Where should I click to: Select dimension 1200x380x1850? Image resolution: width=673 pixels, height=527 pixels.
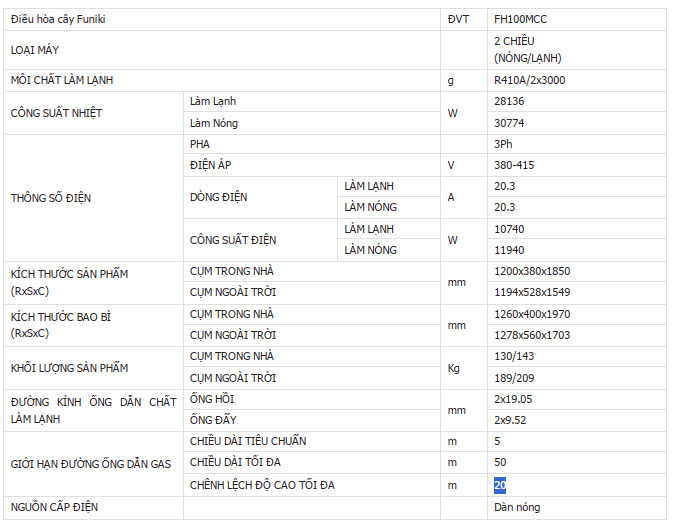(x=532, y=271)
